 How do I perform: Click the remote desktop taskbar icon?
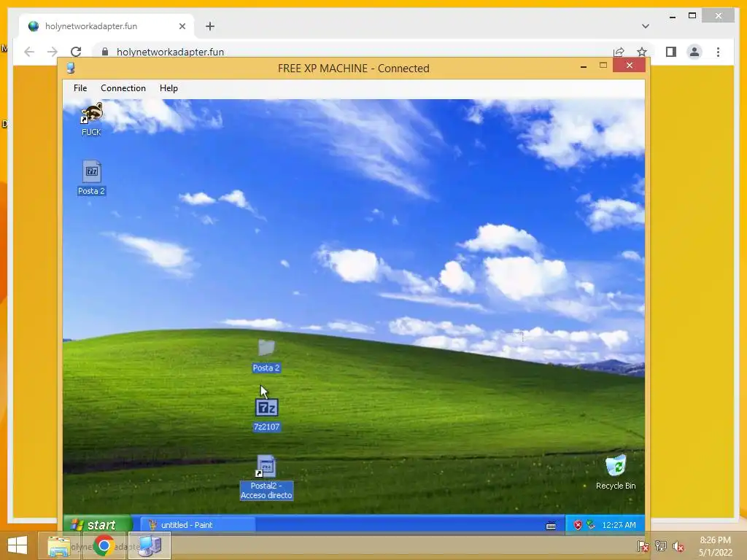tap(150, 545)
